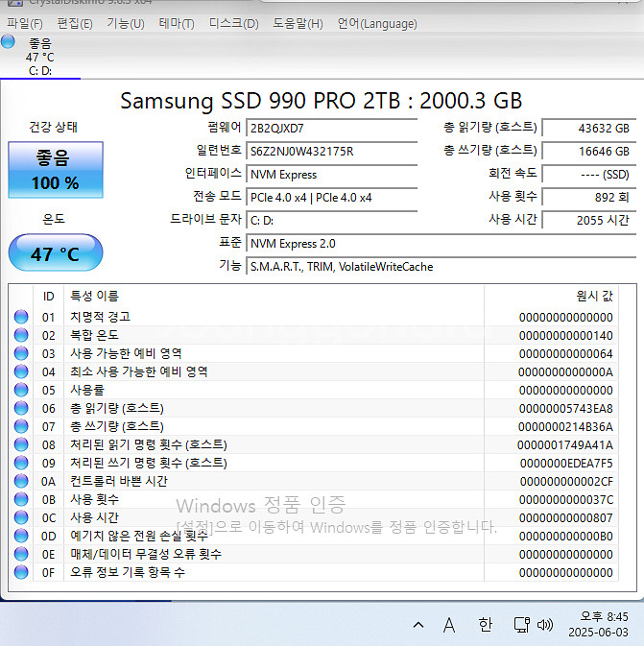Click status orb for ID 09 row
The width and height of the screenshot is (644, 646).
(21, 463)
